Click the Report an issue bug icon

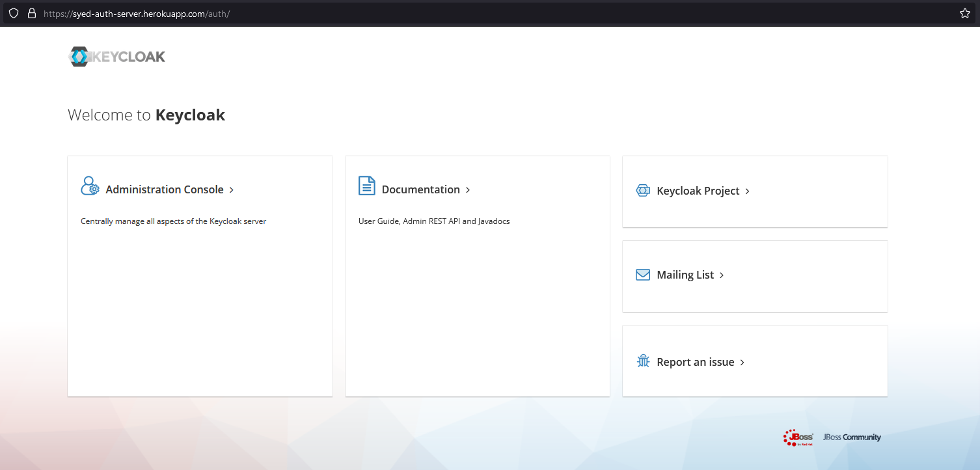[643, 361]
